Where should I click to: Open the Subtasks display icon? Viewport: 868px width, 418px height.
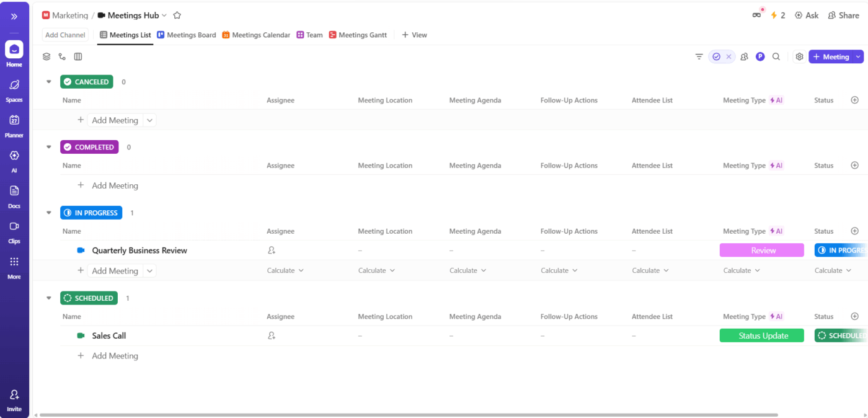click(x=62, y=56)
